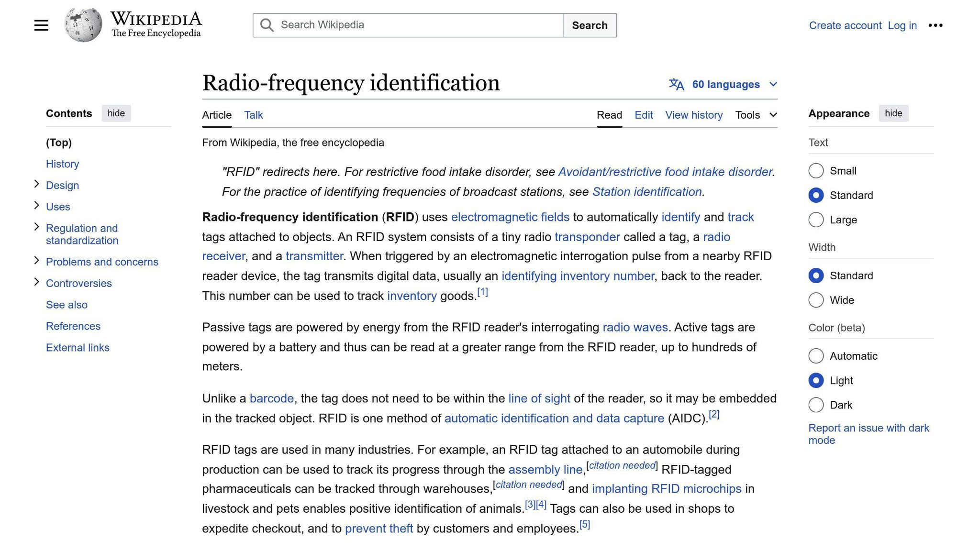Enable Wide page width
The height and width of the screenshot is (551, 980).
tap(816, 300)
